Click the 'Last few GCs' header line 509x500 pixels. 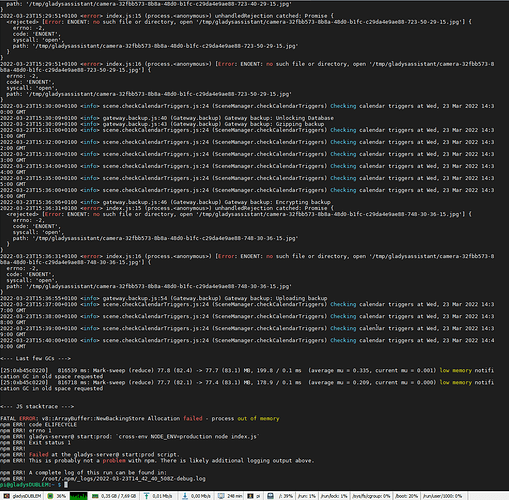pos(35,358)
